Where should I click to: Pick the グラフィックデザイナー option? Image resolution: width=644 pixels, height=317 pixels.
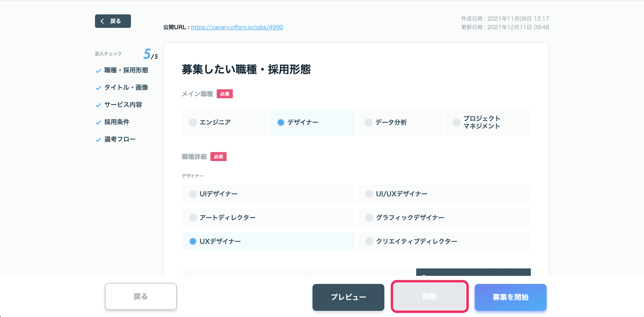tap(444, 217)
